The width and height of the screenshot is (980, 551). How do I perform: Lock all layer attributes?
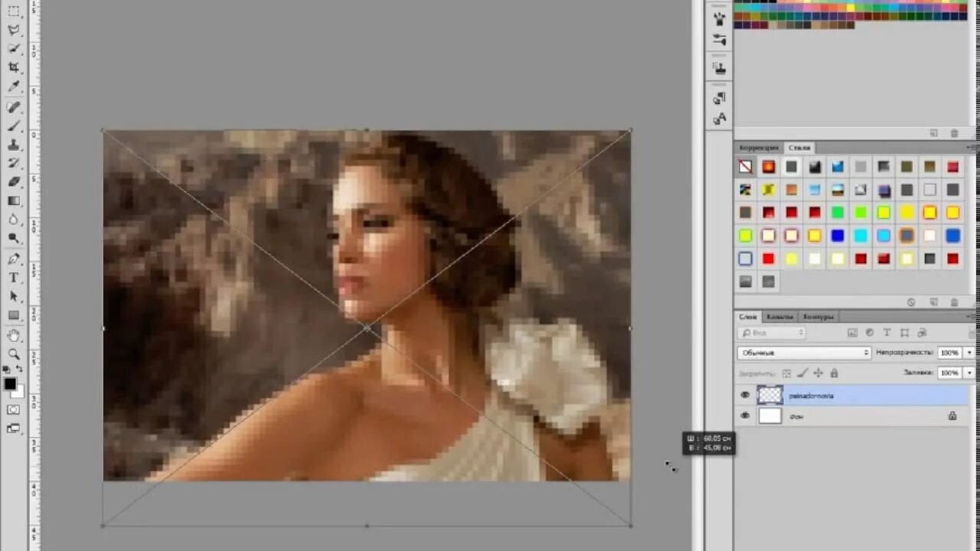834,373
